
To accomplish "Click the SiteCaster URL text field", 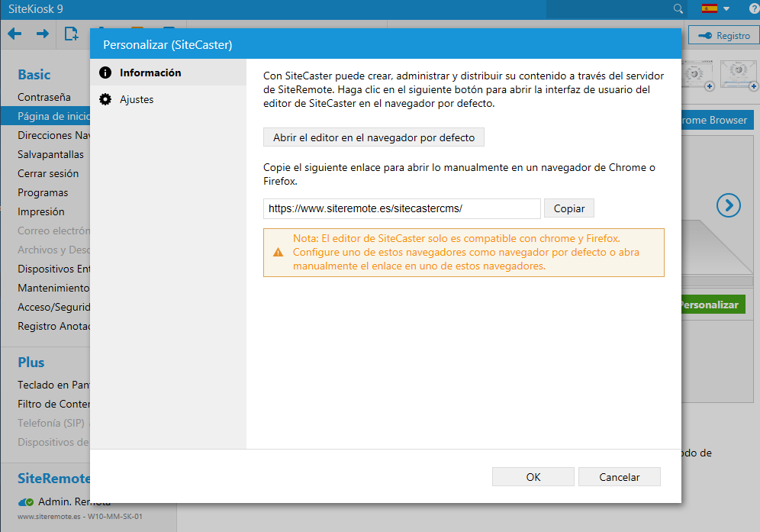I will click(x=401, y=208).
